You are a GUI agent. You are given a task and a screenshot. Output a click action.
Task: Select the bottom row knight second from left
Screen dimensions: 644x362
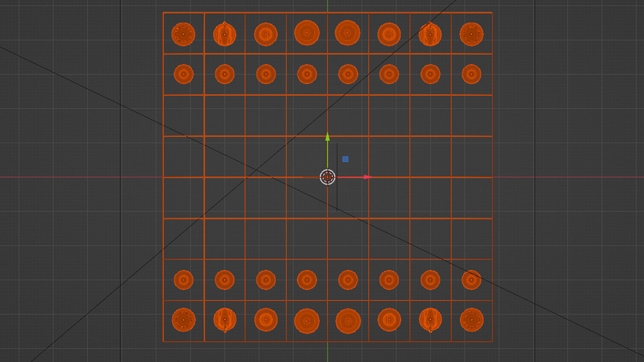point(225,319)
